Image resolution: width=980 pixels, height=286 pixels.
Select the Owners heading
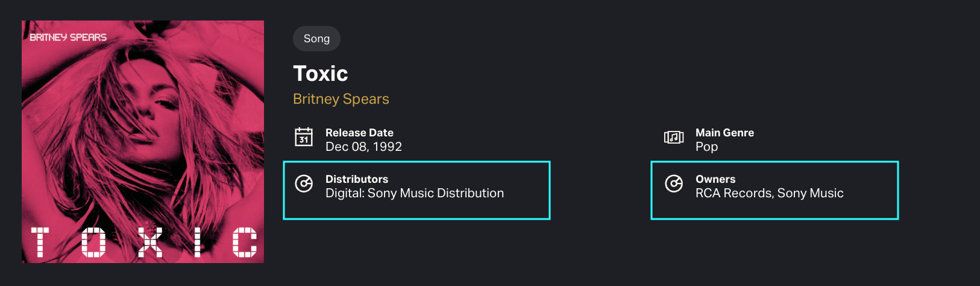tap(715, 179)
